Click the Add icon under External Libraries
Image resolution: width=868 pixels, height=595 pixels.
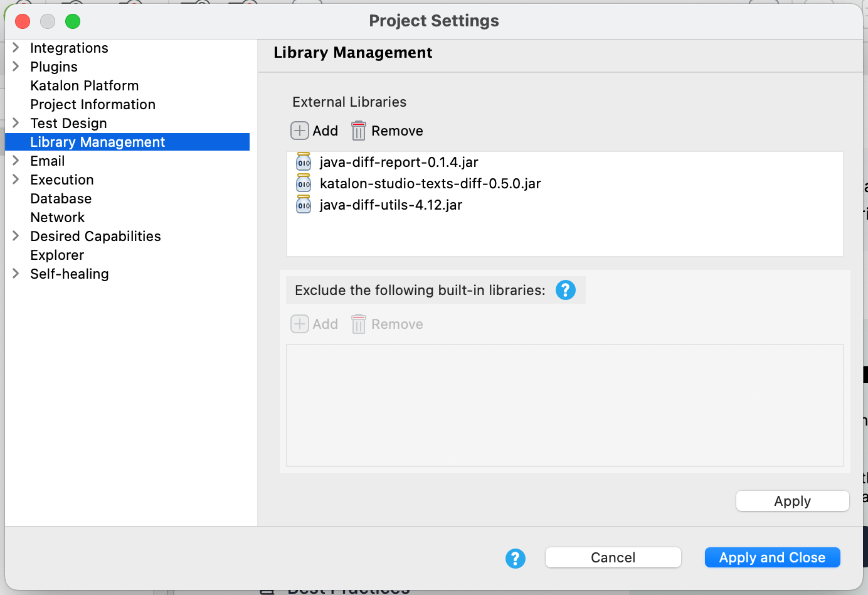click(x=300, y=131)
